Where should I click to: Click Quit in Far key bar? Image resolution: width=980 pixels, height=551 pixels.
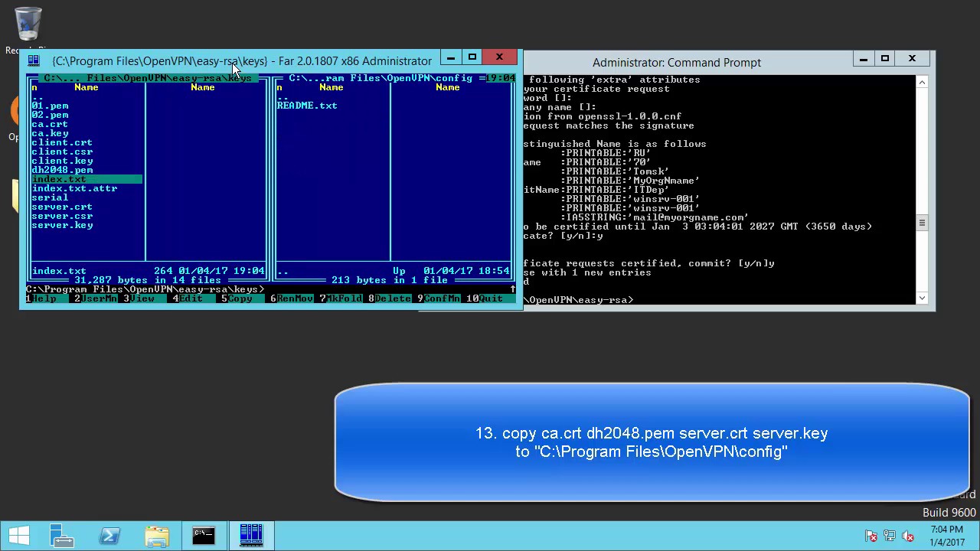492,298
